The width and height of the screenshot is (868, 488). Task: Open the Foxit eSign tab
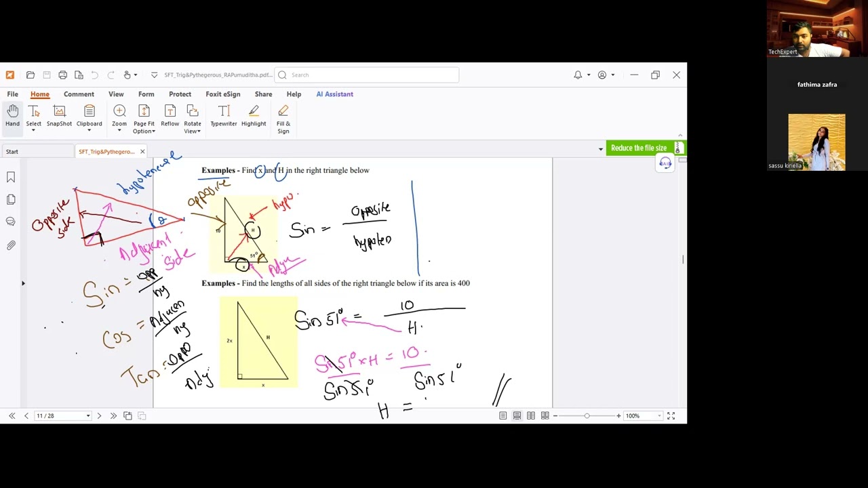pos(223,94)
